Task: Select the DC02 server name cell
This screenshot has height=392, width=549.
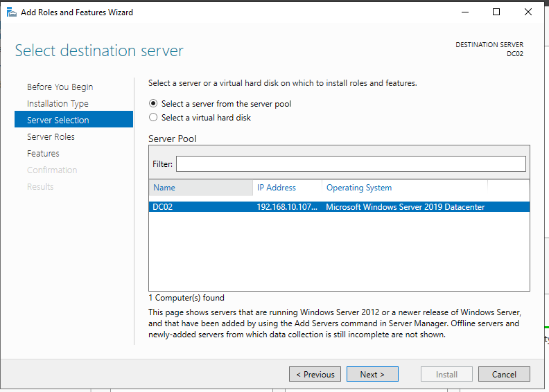Action: (163, 207)
